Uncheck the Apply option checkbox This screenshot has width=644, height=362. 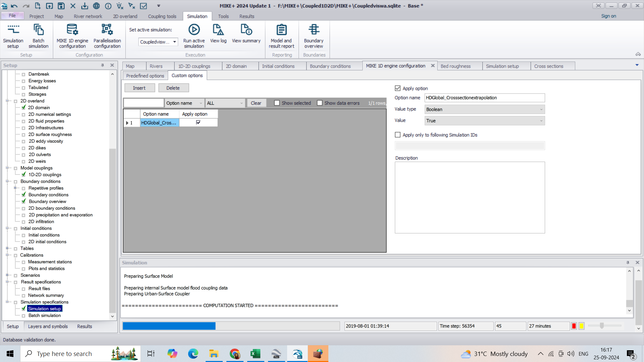(x=398, y=88)
